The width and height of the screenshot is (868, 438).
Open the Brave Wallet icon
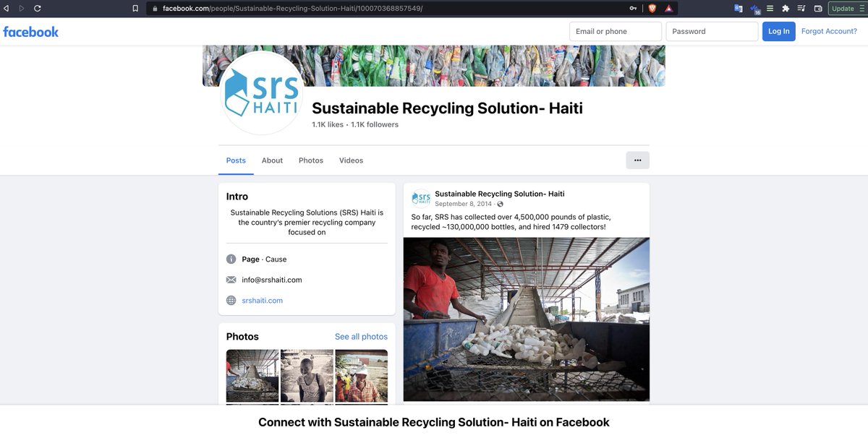pyautogui.click(x=818, y=8)
